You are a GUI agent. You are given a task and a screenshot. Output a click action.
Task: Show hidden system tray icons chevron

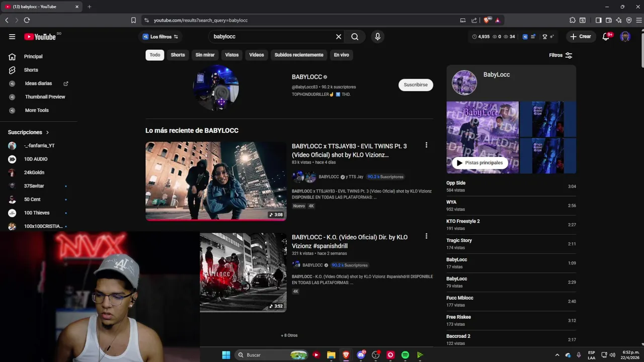[x=557, y=355]
